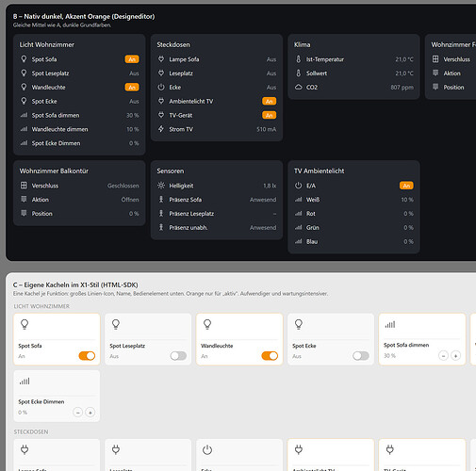476x471 pixels.
Task: Click the Klima card title
Action: pyautogui.click(x=302, y=44)
